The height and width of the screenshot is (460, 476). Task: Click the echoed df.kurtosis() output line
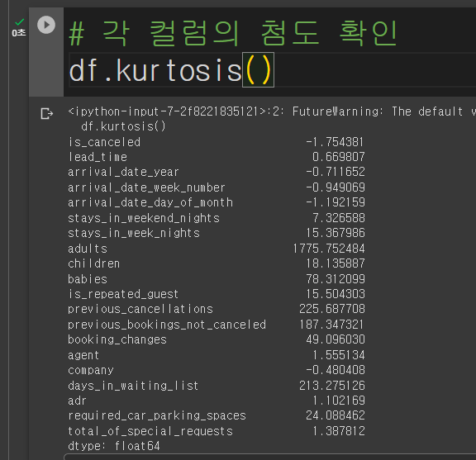click(x=124, y=126)
